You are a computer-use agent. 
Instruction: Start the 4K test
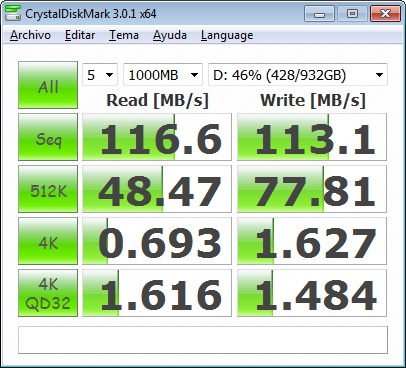click(x=48, y=241)
